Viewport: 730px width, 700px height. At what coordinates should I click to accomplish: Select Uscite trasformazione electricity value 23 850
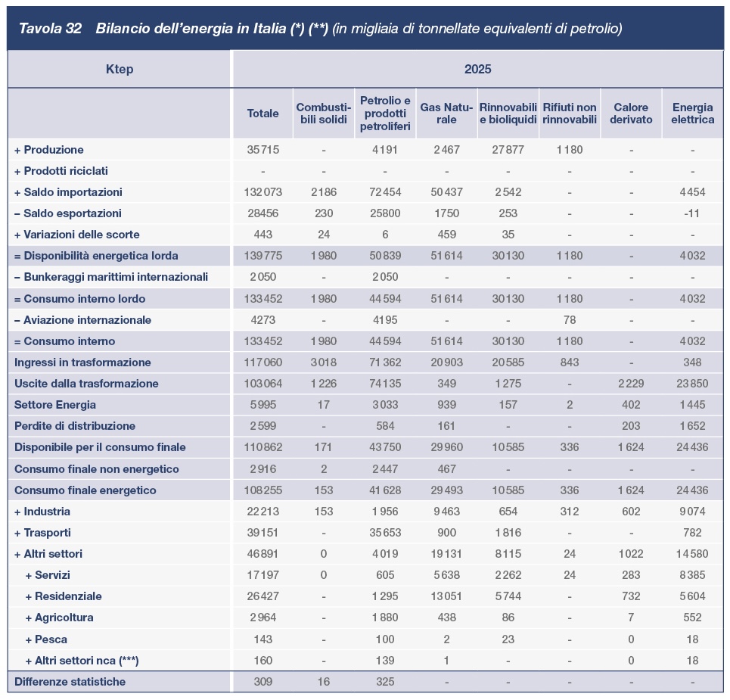click(x=692, y=384)
